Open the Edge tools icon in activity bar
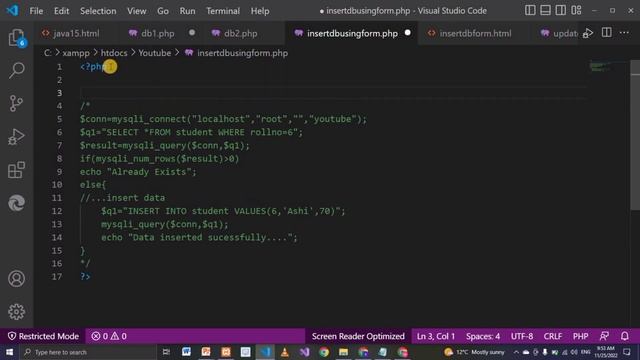Viewport: 640px width, 360px height. tap(16, 203)
